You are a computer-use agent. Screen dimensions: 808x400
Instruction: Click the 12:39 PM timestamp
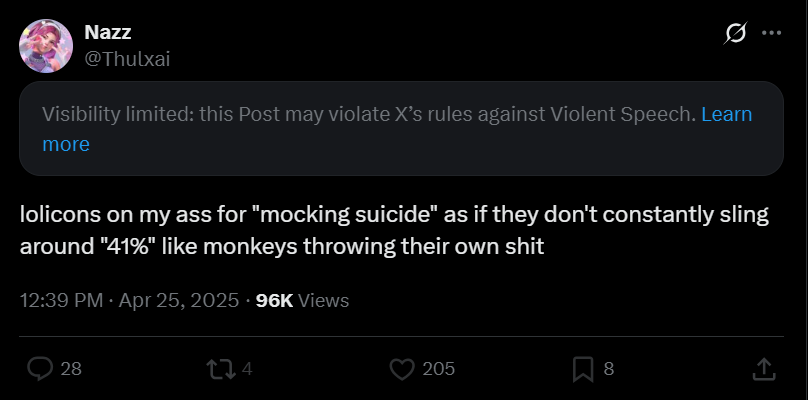click(60, 300)
